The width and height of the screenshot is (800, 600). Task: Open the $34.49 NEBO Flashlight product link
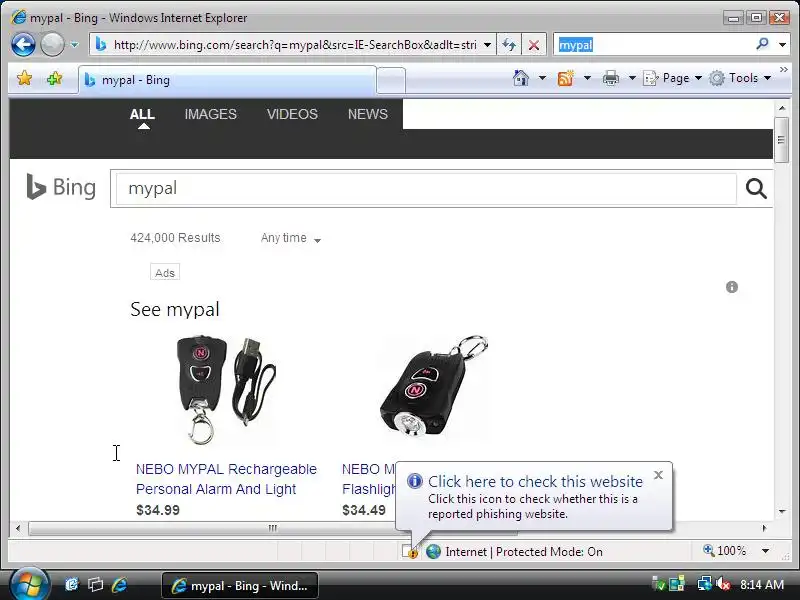pyautogui.click(x=368, y=479)
